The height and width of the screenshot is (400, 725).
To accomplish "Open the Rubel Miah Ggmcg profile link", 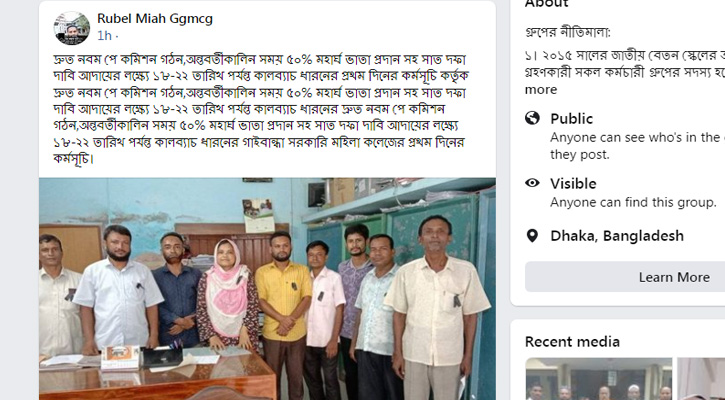I will point(155,19).
